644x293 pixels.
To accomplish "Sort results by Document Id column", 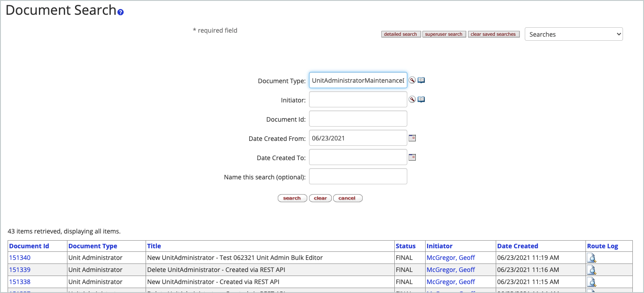I will pyautogui.click(x=29, y=246).
